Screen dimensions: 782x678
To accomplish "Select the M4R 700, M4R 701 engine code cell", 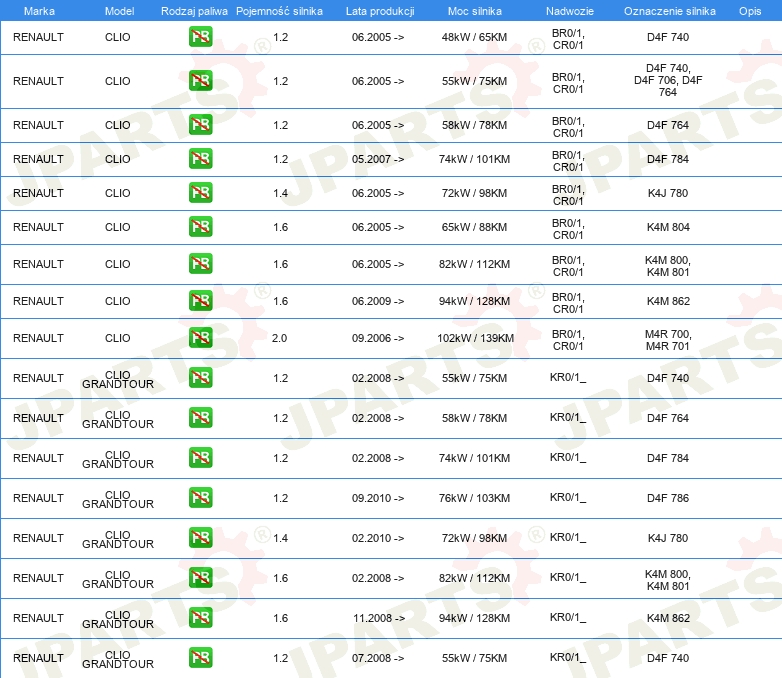I will click(668, 340).
